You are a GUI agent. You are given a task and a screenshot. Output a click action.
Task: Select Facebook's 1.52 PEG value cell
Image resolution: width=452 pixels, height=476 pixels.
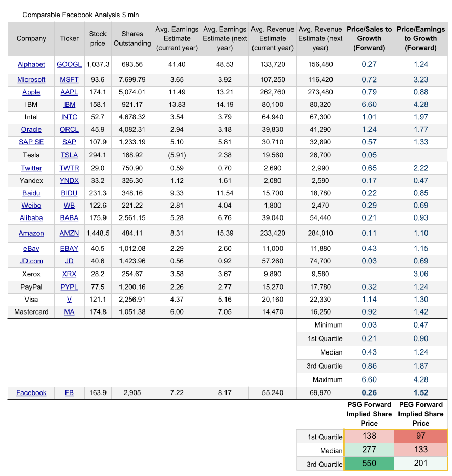pyautogui.click(x=421, y=392)
